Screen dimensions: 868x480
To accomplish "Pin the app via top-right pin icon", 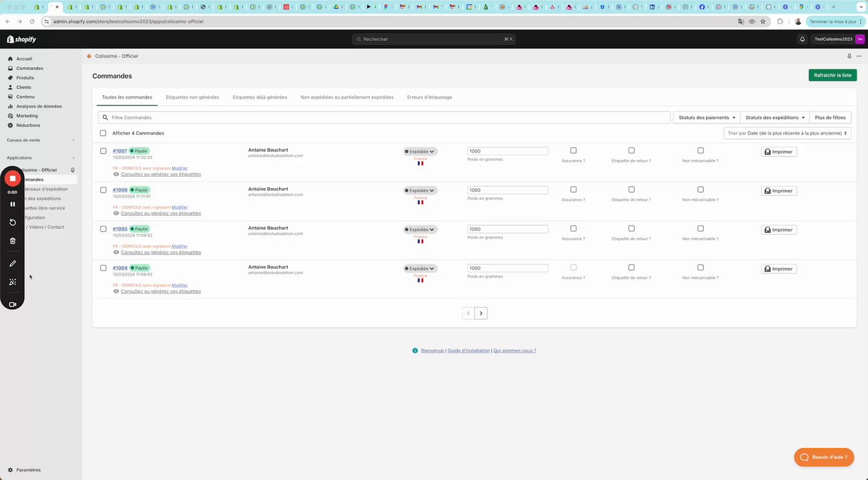I will (x=849, y=56).
